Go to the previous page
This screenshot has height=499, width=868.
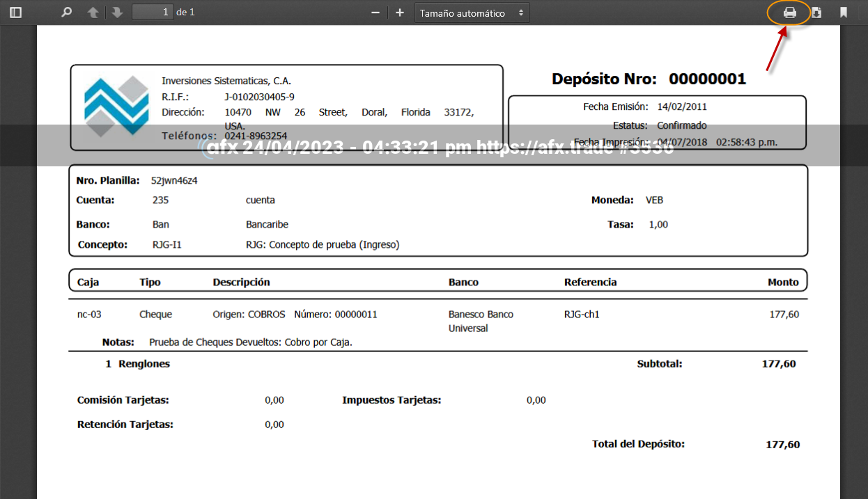(93, 13)
